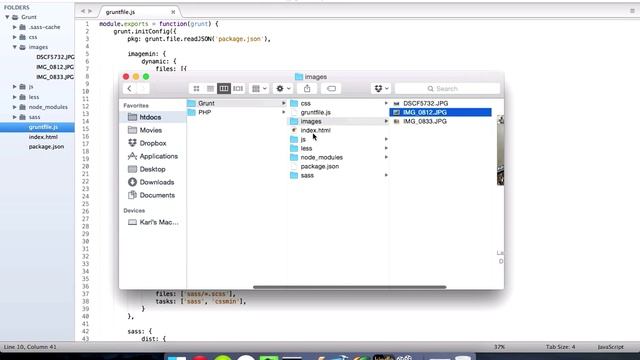The height and width of the screenshot is (360, 640).
Task: Click the Finder edit tags button
Action: 331,89
